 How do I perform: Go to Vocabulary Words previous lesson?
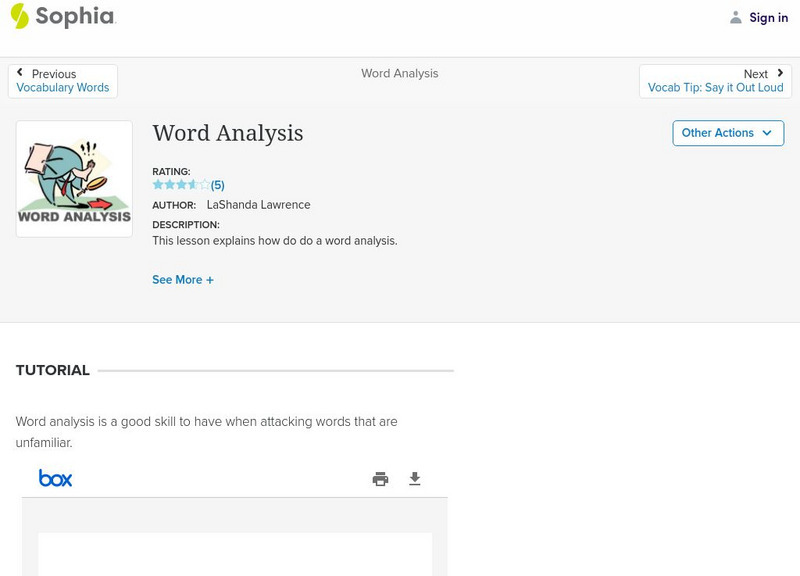(x=63, y=88)
